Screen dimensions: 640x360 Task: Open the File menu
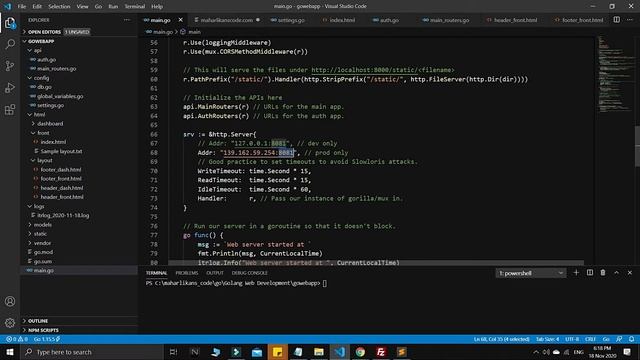[22, 7]
